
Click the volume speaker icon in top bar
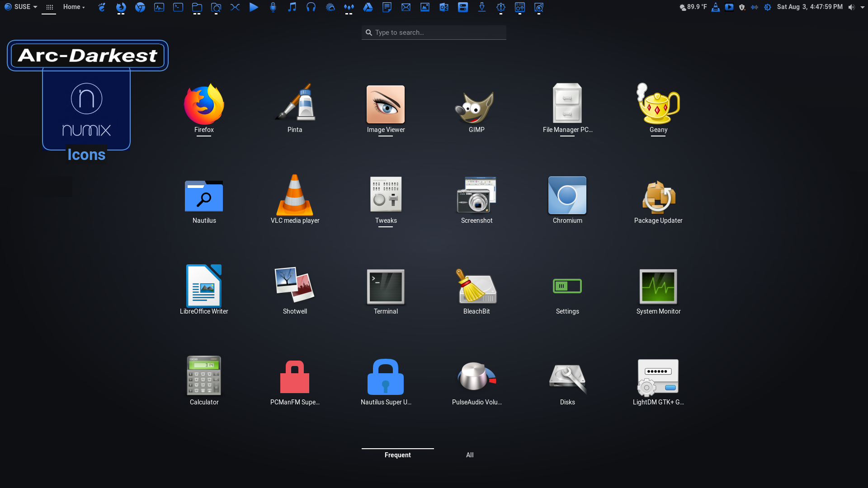tap(852, 7)
